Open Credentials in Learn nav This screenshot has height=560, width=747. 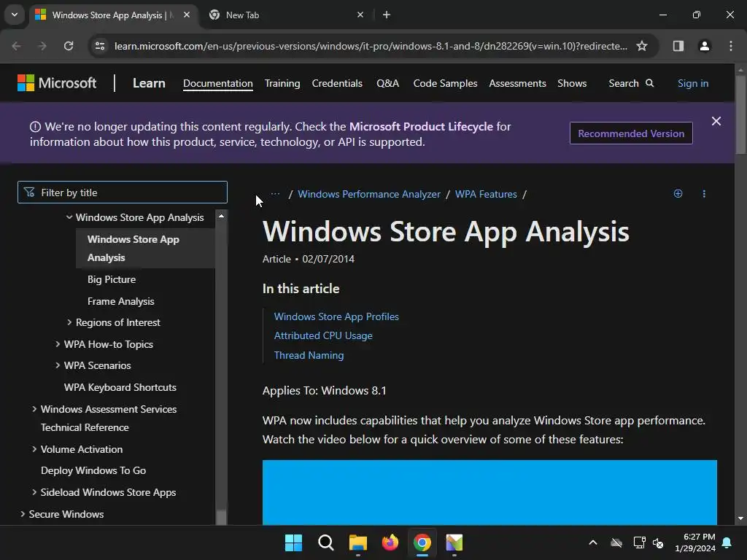pyautogui.click(x=337, y=83)
